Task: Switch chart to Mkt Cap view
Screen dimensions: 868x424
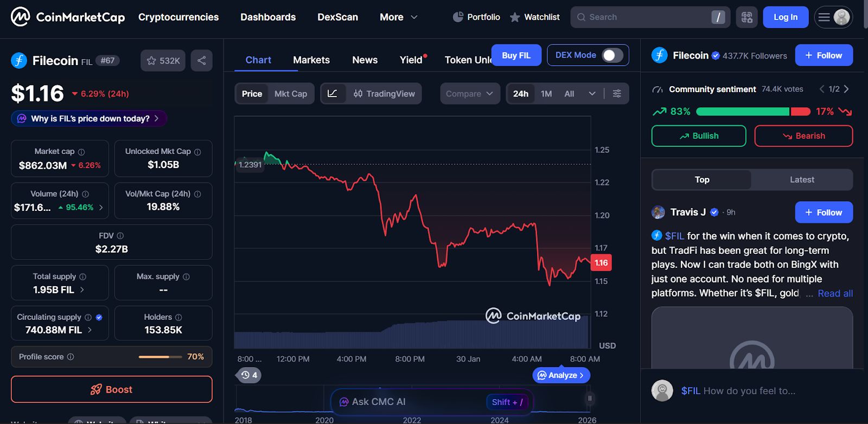Action: (291, 94)
